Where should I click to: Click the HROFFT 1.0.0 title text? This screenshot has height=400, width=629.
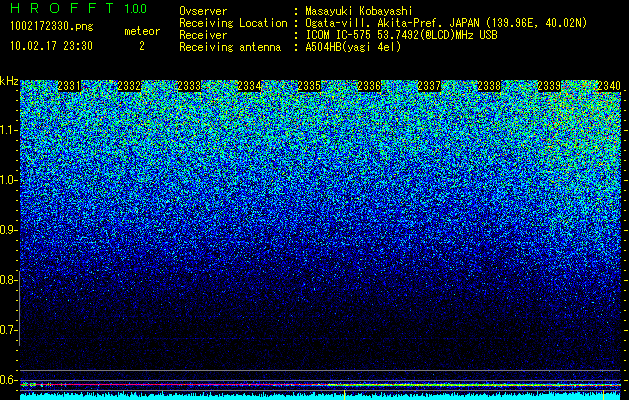79,8
